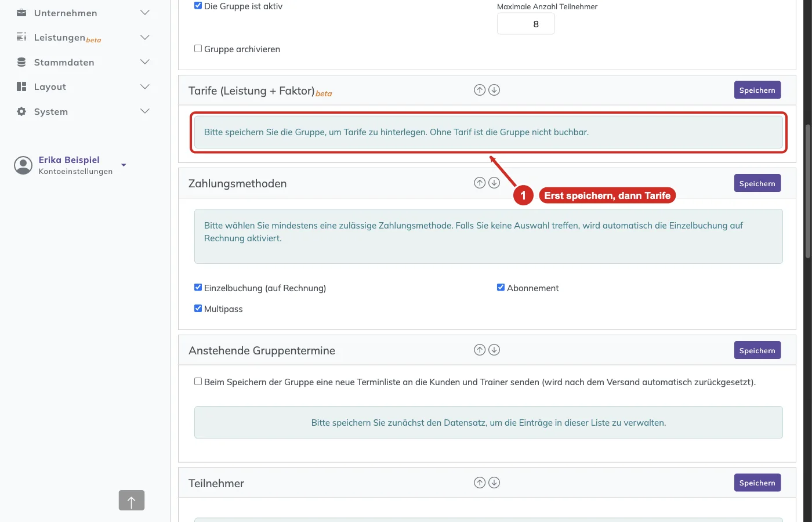Check 'Gruppe archivieren' checkbox
The image size is (812, 522).
[198, 49]
